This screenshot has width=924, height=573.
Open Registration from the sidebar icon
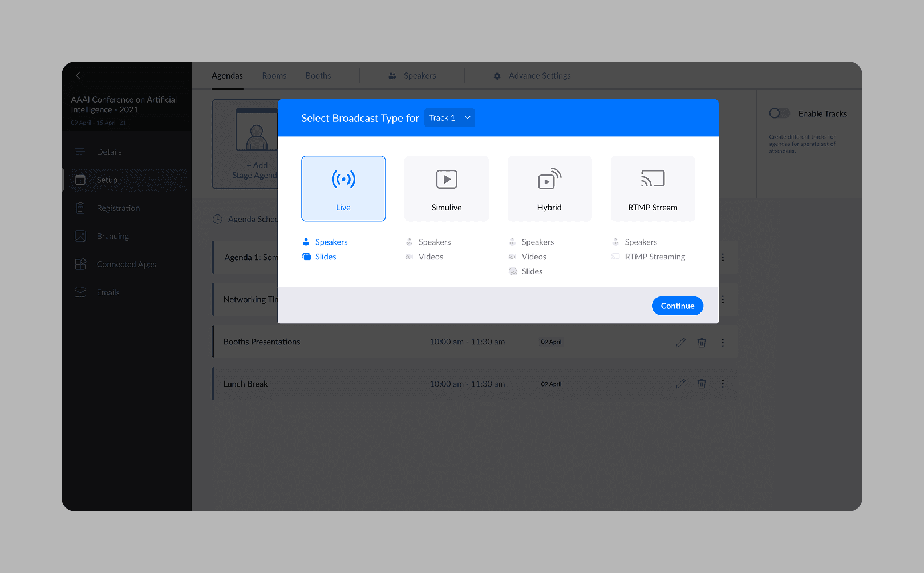pyautogui.click(x=80, y=208)
